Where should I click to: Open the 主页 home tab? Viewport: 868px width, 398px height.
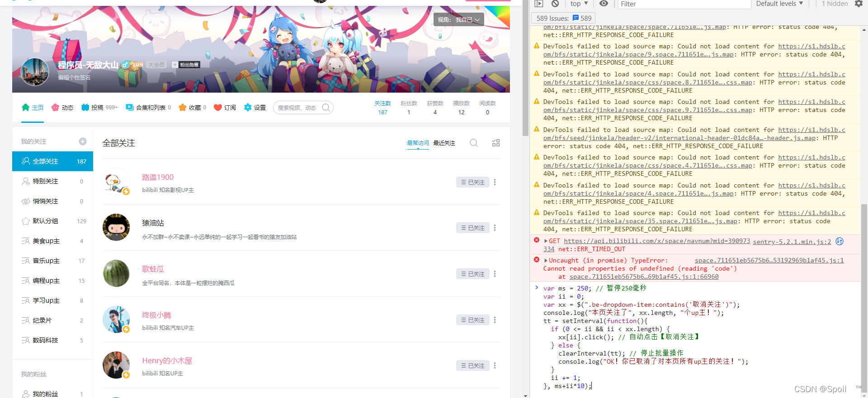pyautogui.click(x=33, y=108)
